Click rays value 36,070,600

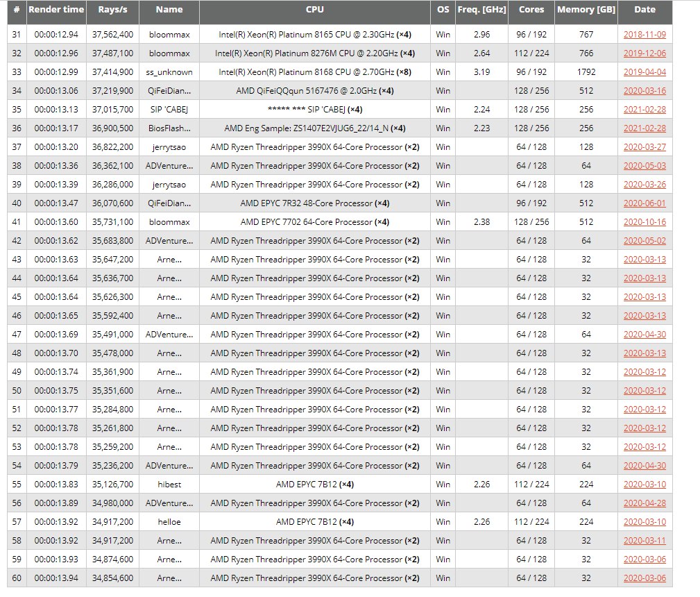click(112, 203)
